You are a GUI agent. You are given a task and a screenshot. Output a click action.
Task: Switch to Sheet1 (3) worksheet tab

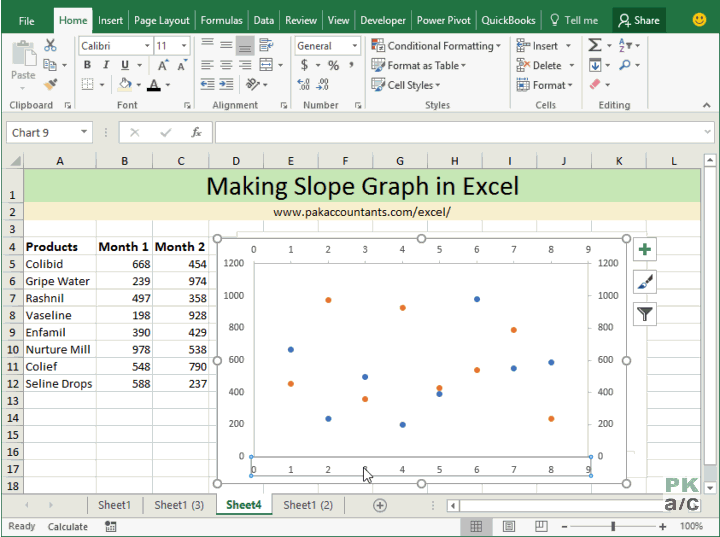coord(179,505)
